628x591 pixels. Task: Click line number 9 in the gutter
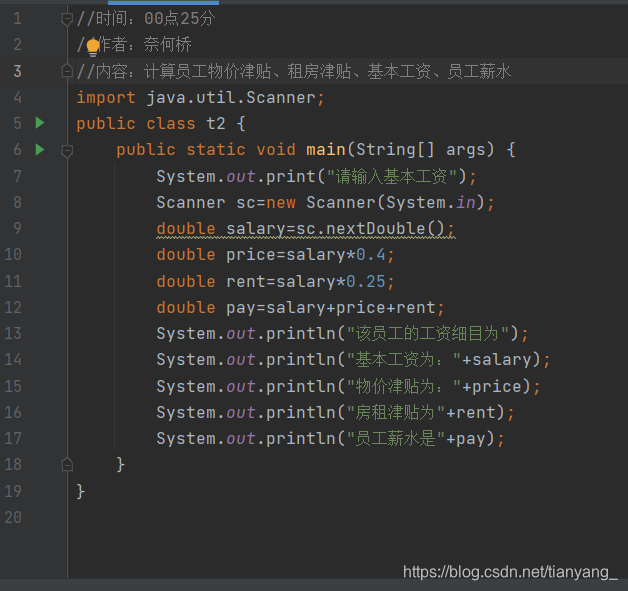pyautogui.click(x=17, y=228)
